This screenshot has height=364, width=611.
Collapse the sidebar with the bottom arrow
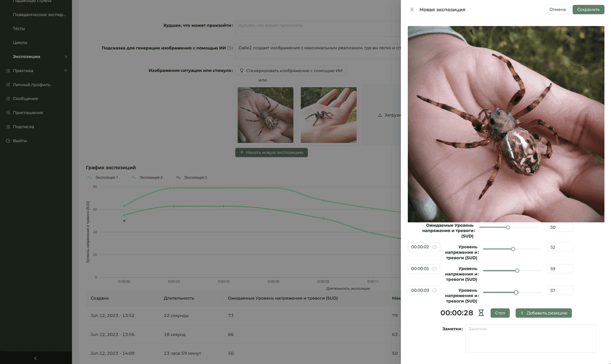coord(35,358)
